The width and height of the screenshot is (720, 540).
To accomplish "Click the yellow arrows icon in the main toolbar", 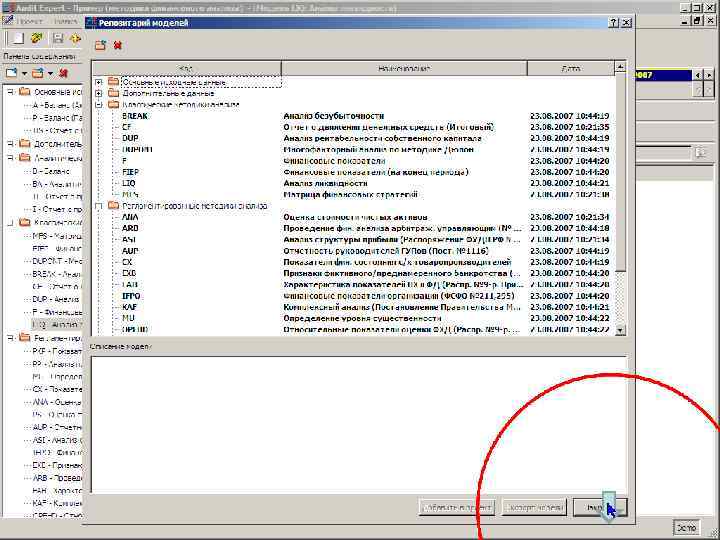I will tap(75, 38).
